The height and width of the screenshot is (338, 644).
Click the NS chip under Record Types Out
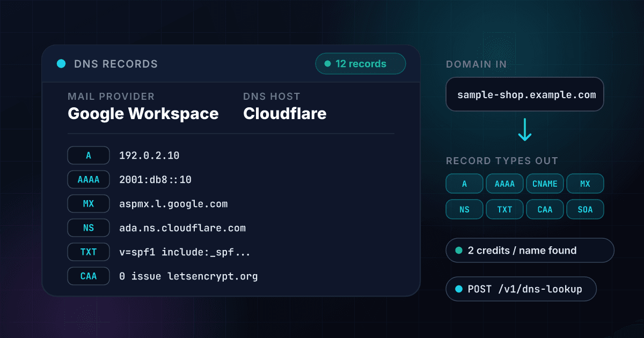point(465,209)
